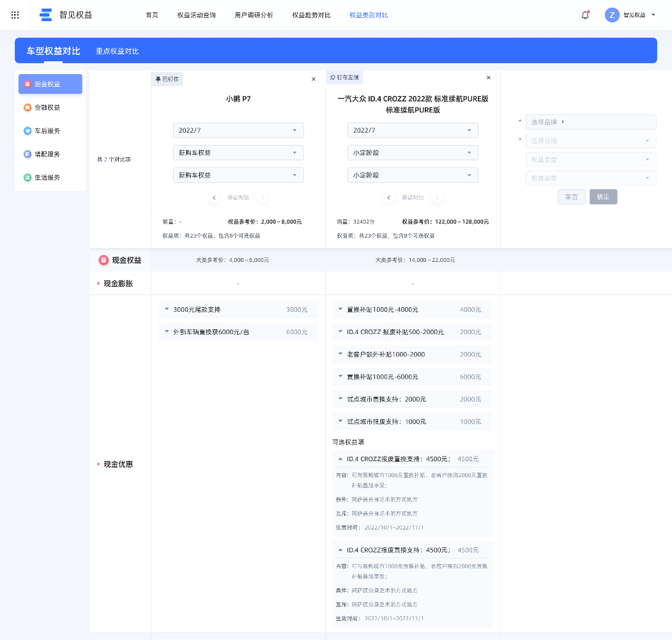The height and width of the screenshot is (640, 672).
Task: Select 权益类别对比 menu
Action: [369, 15]
